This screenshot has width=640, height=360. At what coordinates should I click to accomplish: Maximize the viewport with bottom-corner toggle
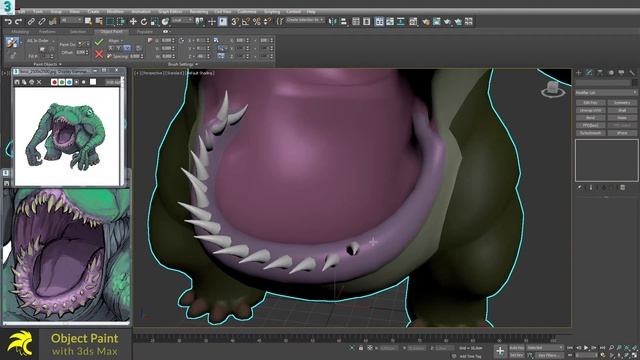pyautogui.click(x=634, y=356)
